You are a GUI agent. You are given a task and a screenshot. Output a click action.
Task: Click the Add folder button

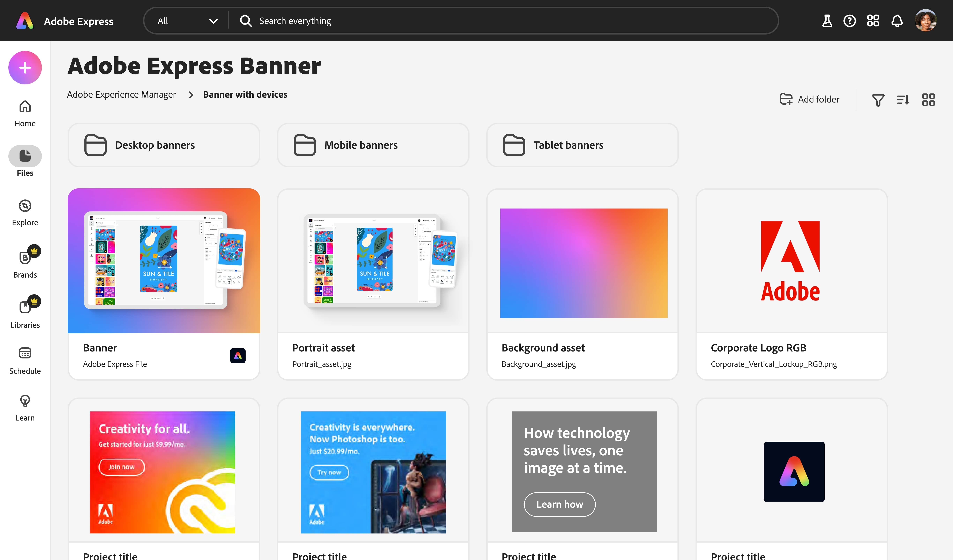click(x=810, y=99)
